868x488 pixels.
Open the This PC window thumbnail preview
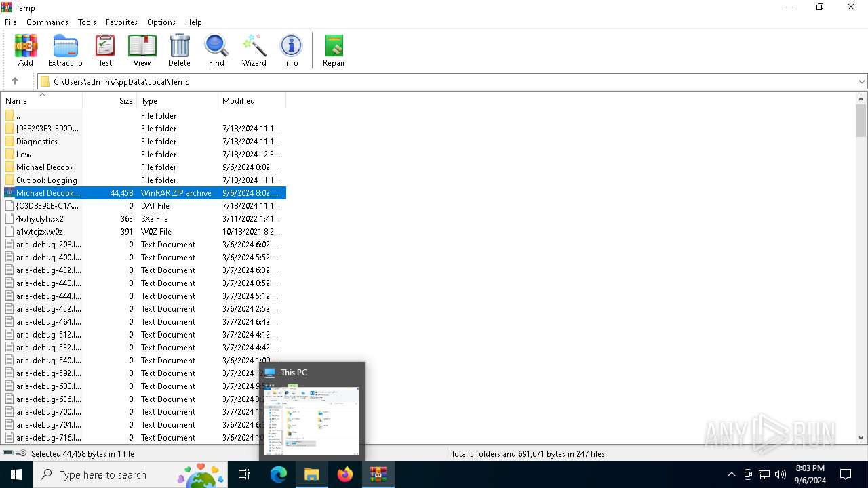point(312,421)
